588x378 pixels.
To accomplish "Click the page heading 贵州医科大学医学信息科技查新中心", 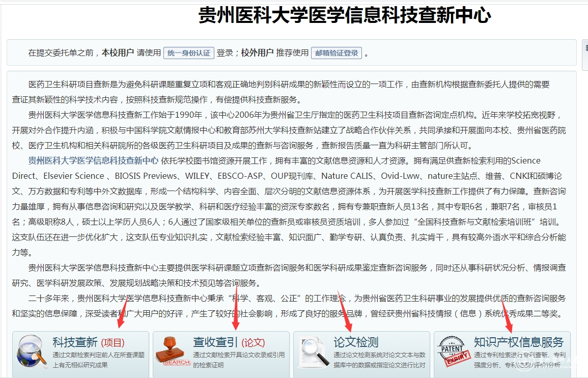I will 344,15.
